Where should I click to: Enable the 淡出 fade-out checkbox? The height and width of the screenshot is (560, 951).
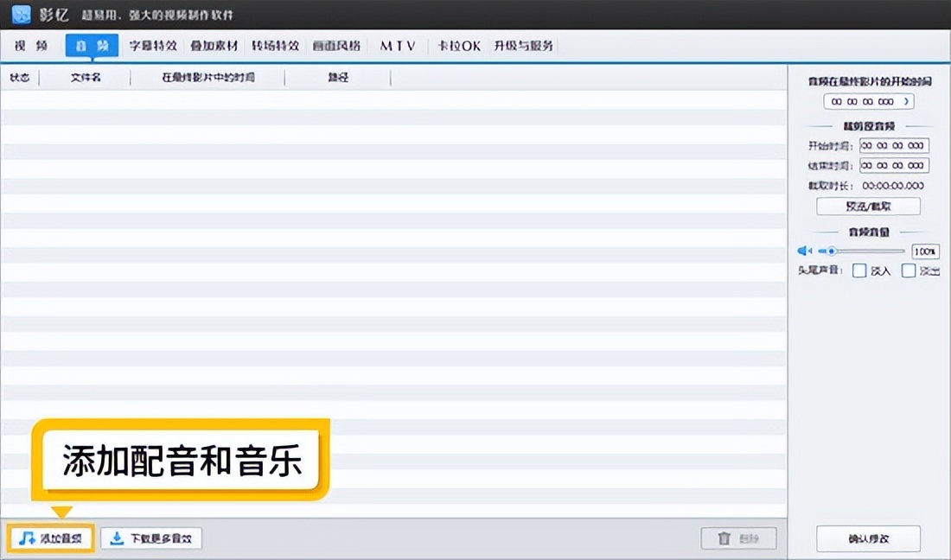pyautogui.click(x=909, y=270)
